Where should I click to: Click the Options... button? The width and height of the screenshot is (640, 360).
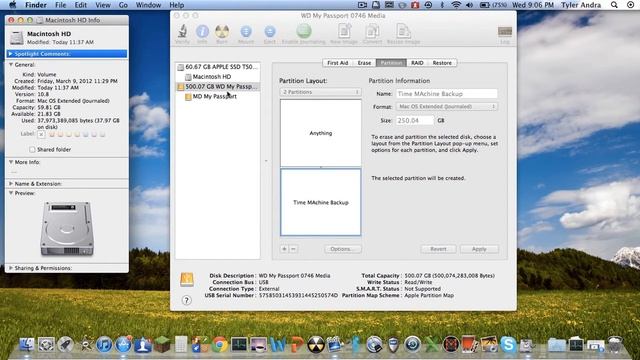click(x=342, y=249)
